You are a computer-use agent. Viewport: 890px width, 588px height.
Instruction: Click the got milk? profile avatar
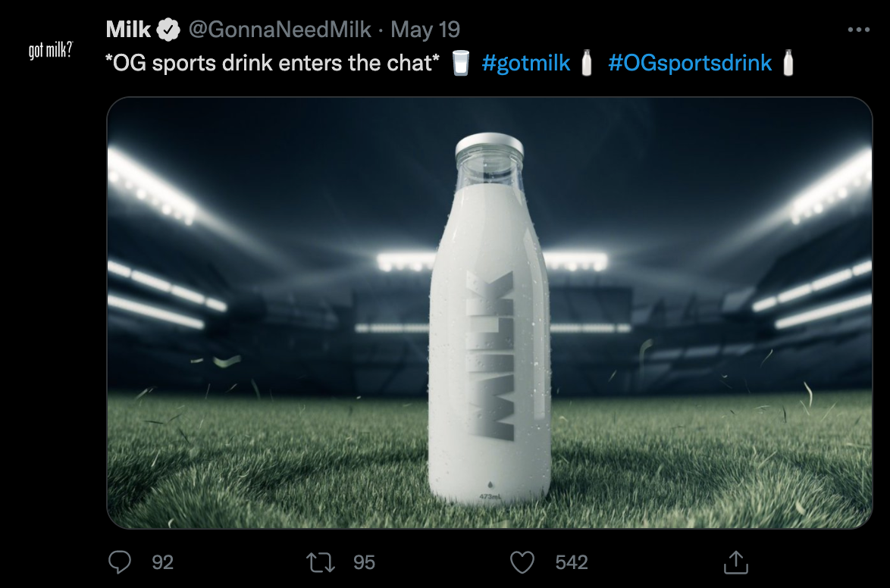51,50
